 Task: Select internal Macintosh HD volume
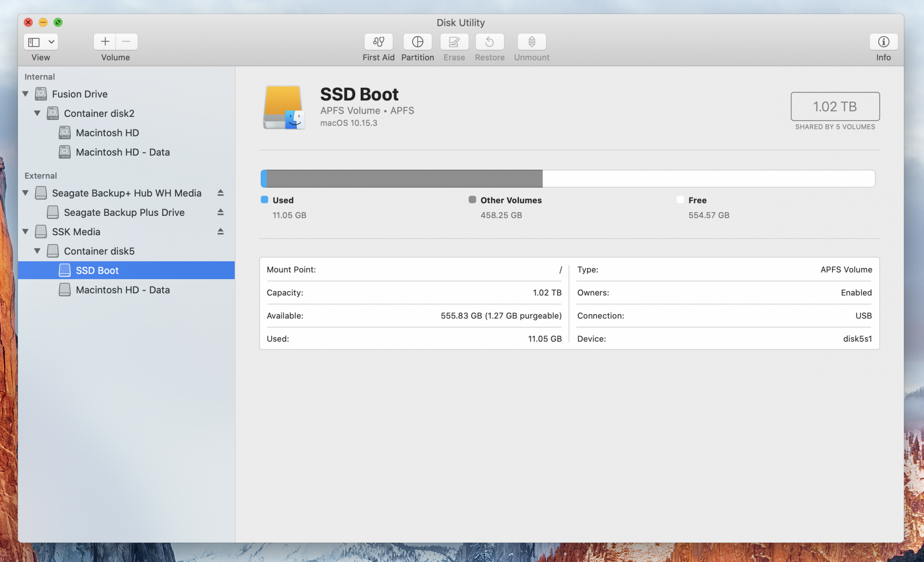126,133
